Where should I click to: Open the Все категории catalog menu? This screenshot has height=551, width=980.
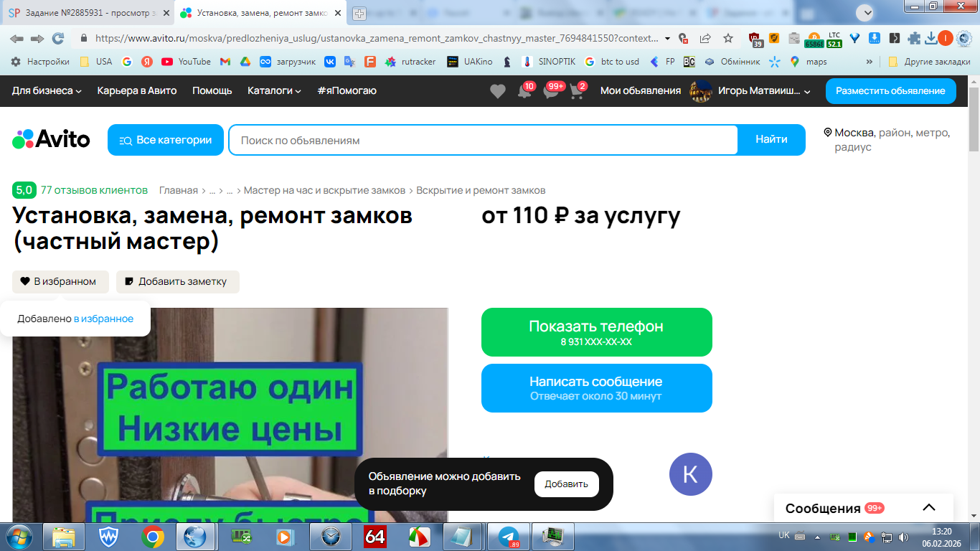tap(166, 140)
